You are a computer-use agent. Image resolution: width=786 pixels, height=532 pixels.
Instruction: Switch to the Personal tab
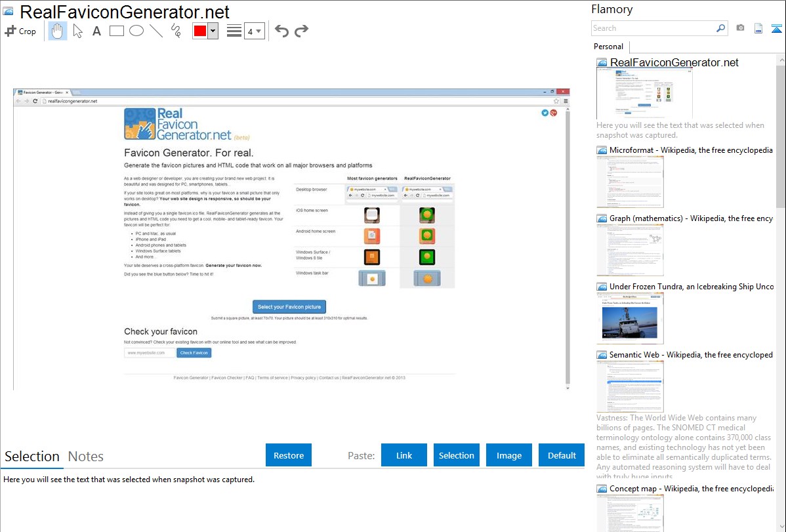[x=608, y=47]
